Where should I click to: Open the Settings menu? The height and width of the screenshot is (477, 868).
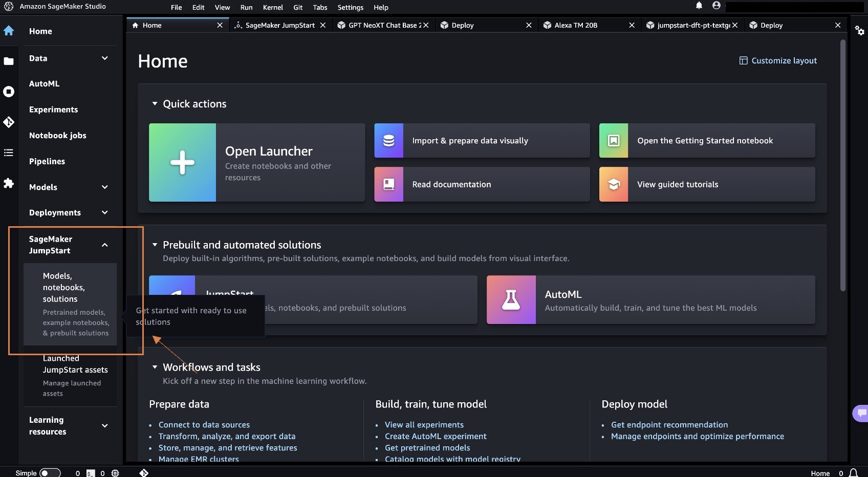[351, 7]
